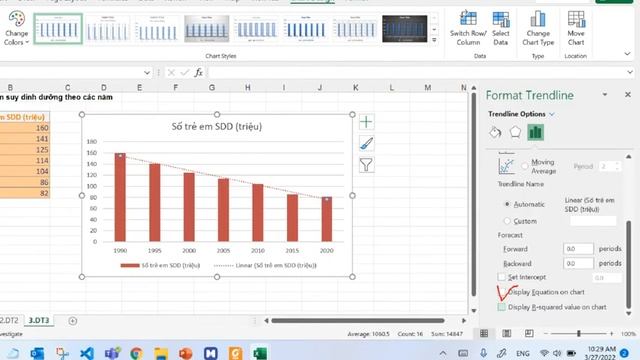Tick Display Equation on chart checkbox
640x360 pixels.
502,292
